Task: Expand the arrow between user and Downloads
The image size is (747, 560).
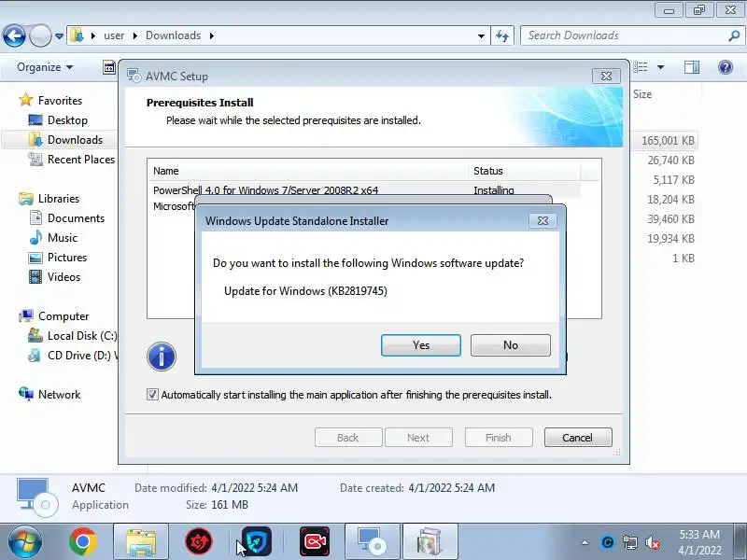Action: pos(134,35)
